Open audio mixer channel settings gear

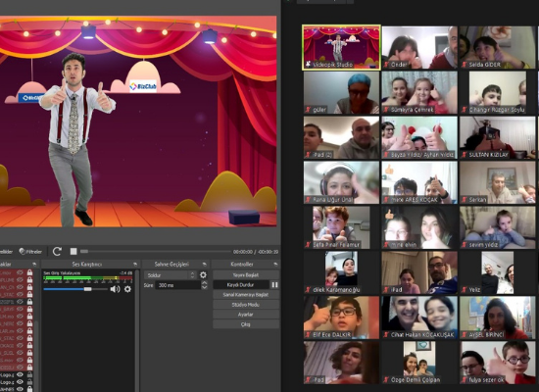[127, 289]
